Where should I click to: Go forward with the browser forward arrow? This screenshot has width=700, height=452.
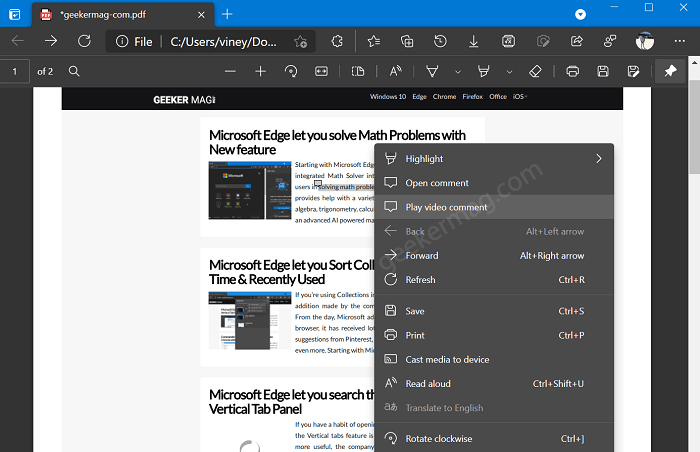tap(51, 41)
